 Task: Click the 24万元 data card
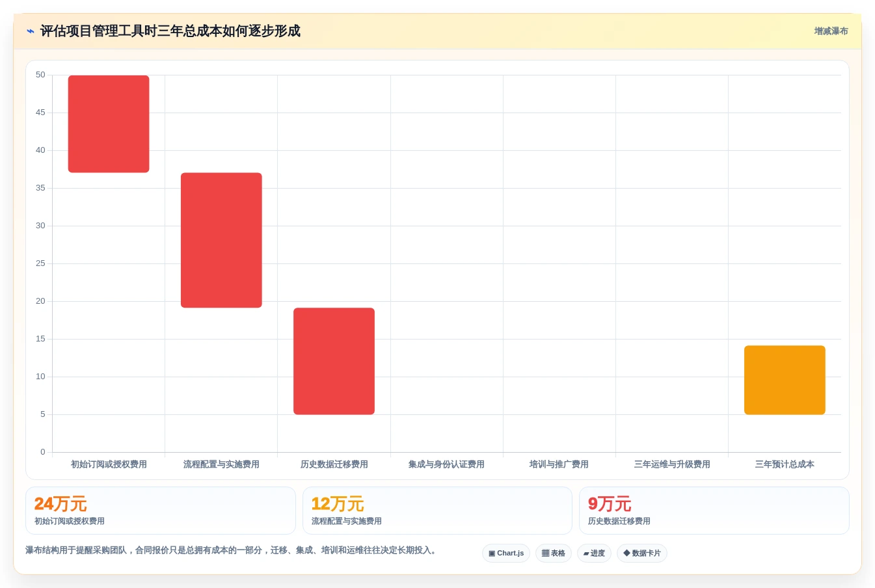[161, 511]
